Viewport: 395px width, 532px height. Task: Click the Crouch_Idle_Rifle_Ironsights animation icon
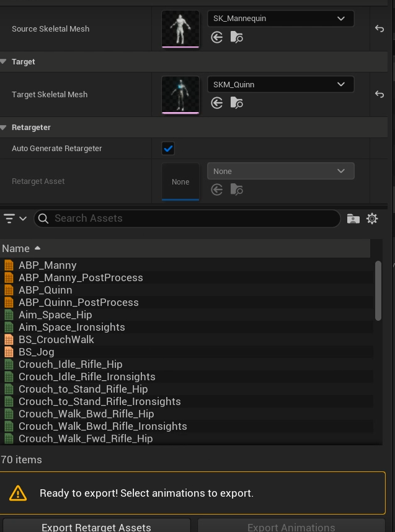(x=9, y=377)
